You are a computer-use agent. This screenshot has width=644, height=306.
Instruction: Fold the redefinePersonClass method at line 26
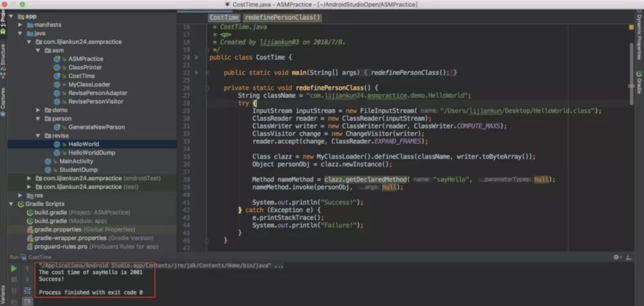[207, 88]
